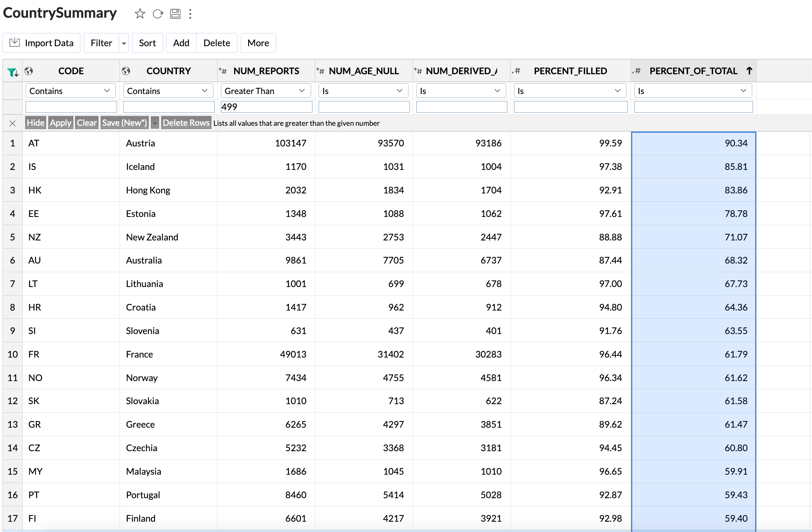
Task: Click the Sort toolbar button
Action: point(147,43)
